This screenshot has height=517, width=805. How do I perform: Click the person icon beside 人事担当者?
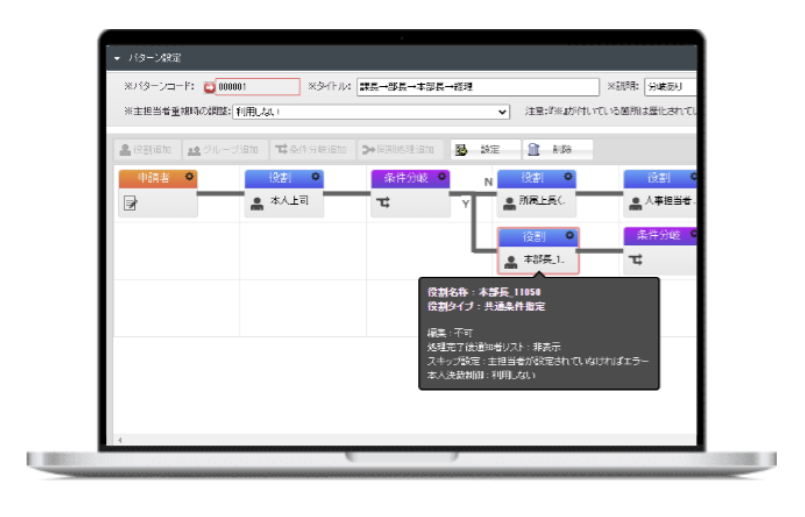[x=635, y=203]
